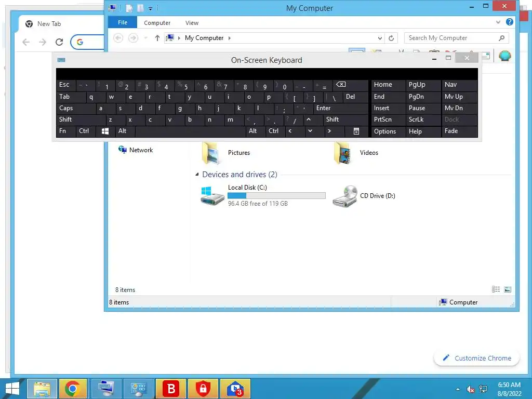
Task: Click the Help key on keyboard
Action: click(x=423, y=131)
